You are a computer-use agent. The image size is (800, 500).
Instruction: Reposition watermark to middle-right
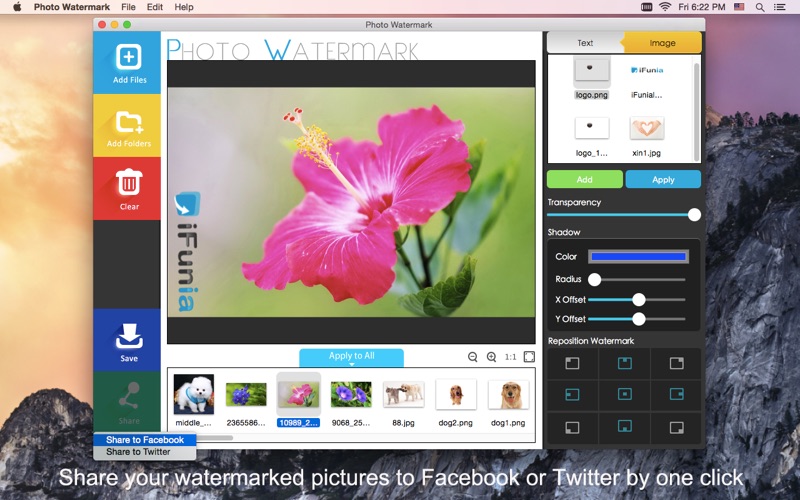[x=677, y=394]
